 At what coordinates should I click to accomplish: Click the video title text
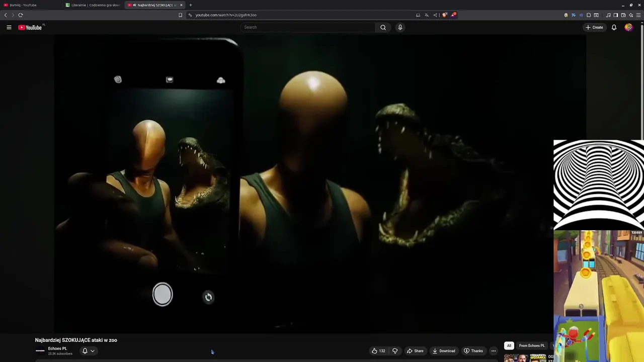[x=76, y=340]
